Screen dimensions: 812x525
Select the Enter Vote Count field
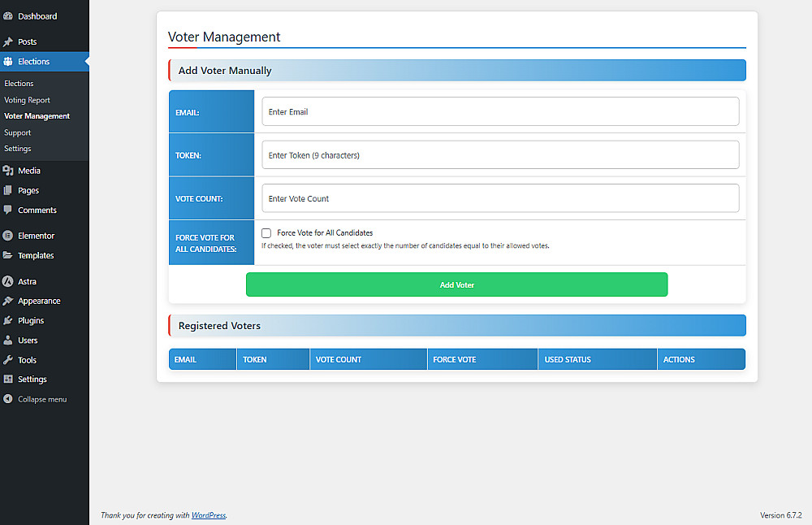pyautogui.click(x=500, y=198)
